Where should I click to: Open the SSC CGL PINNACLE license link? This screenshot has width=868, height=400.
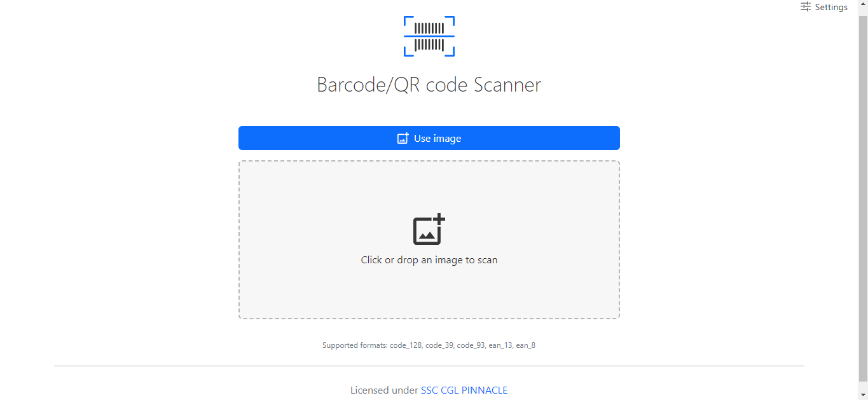tap(464, 390)
